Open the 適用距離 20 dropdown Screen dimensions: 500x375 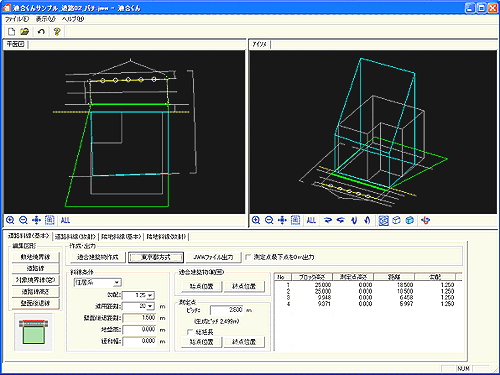150,306
